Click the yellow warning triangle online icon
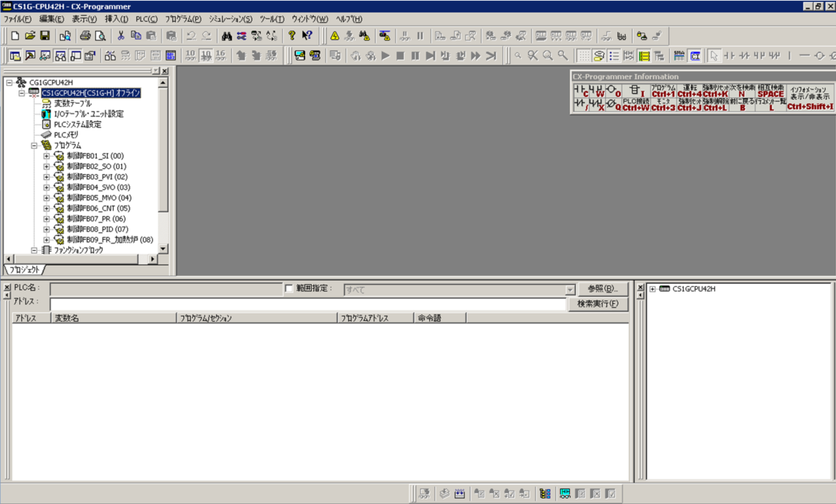 tap(335, 35)
